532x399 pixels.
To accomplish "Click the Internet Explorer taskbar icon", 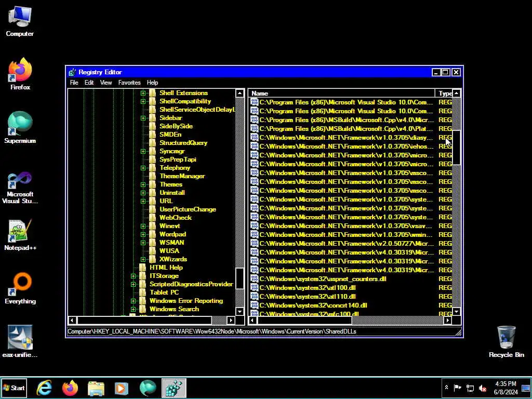I will (x=45, y=388).
